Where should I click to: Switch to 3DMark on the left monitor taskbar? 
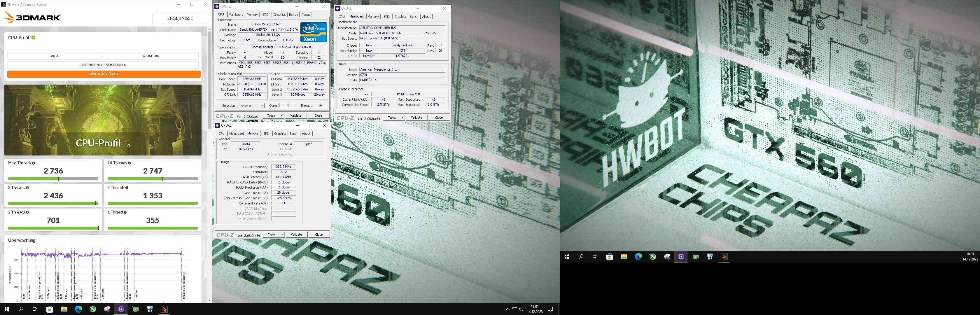pyautogui.click(x=164, y=309)
